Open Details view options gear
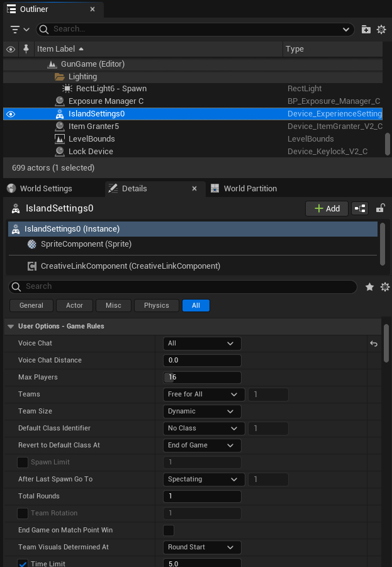Screen dimensions: 392x567 [x=385, y=287]
